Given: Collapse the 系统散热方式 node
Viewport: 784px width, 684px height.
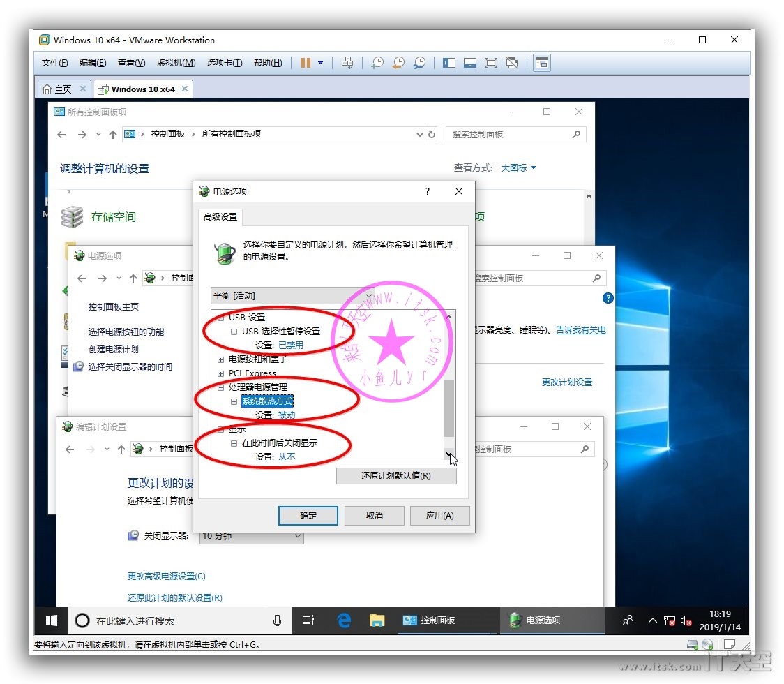Looking at the screenshot, I should point(234,401).
